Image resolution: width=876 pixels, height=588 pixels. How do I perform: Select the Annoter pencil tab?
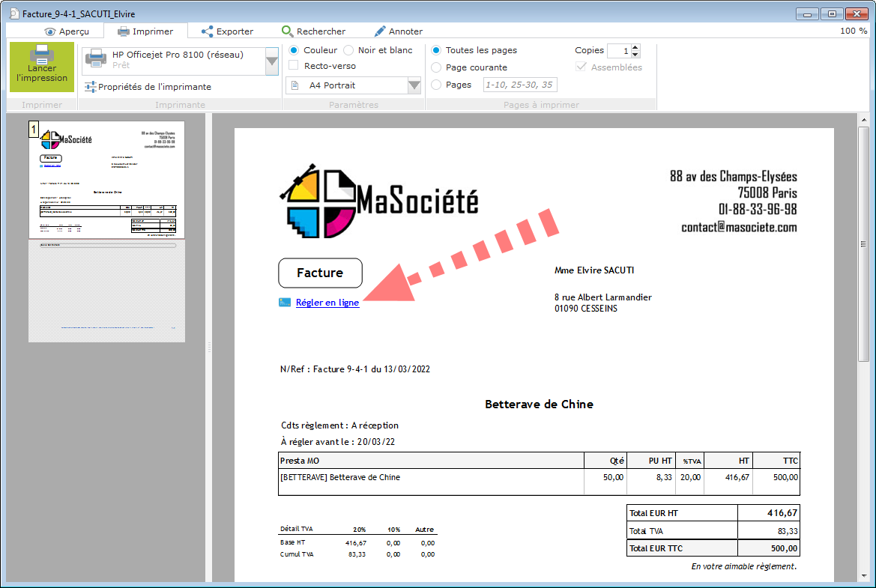[x=398, y=31]
